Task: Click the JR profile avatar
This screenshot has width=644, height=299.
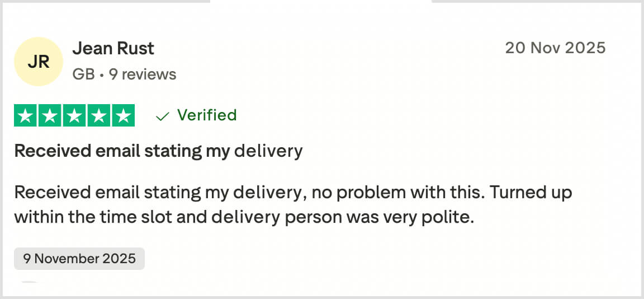Action: pos(39,62)
